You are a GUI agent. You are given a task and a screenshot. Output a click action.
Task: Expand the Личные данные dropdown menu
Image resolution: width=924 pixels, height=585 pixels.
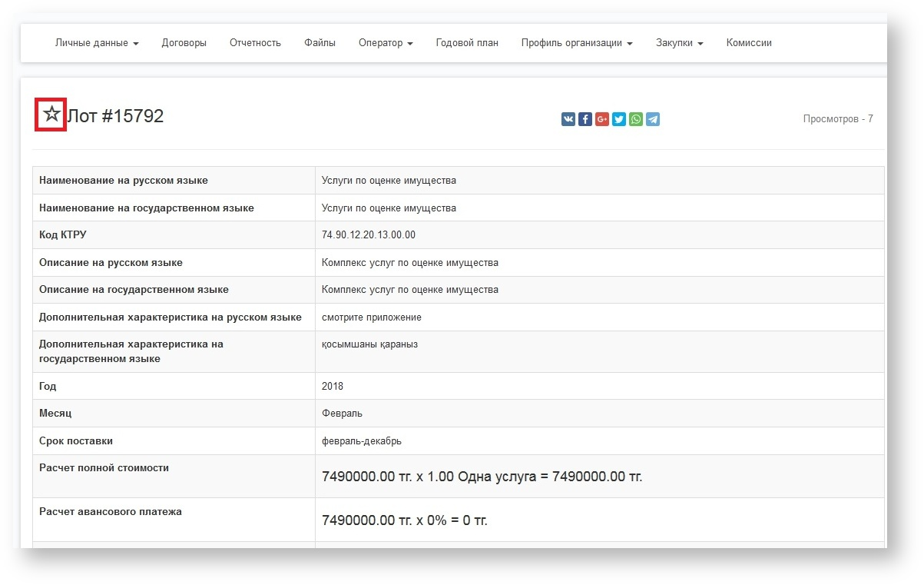(97, 43)
